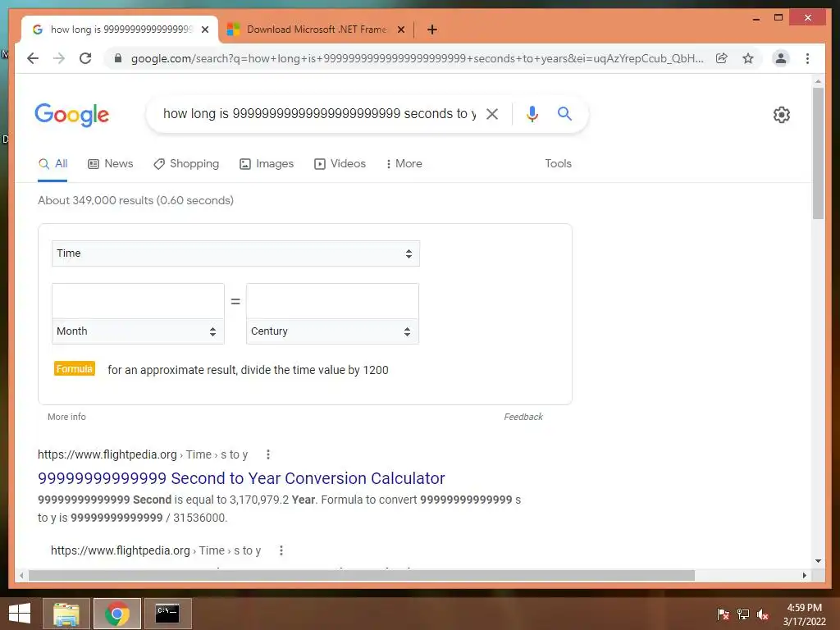This screenshot has height=630, width=840.
Task: Open Second to Year Conversion Calculator result
Action: click(x=241, y=478)
